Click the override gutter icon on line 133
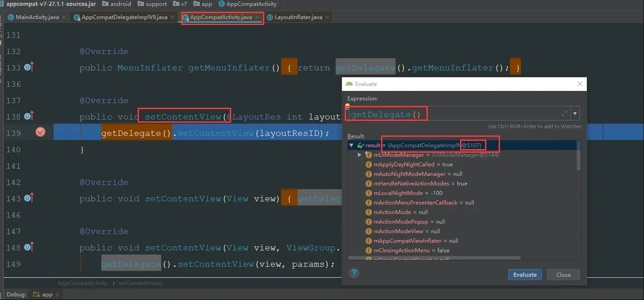Screen dimensions: 644x300 click(29, 68)
